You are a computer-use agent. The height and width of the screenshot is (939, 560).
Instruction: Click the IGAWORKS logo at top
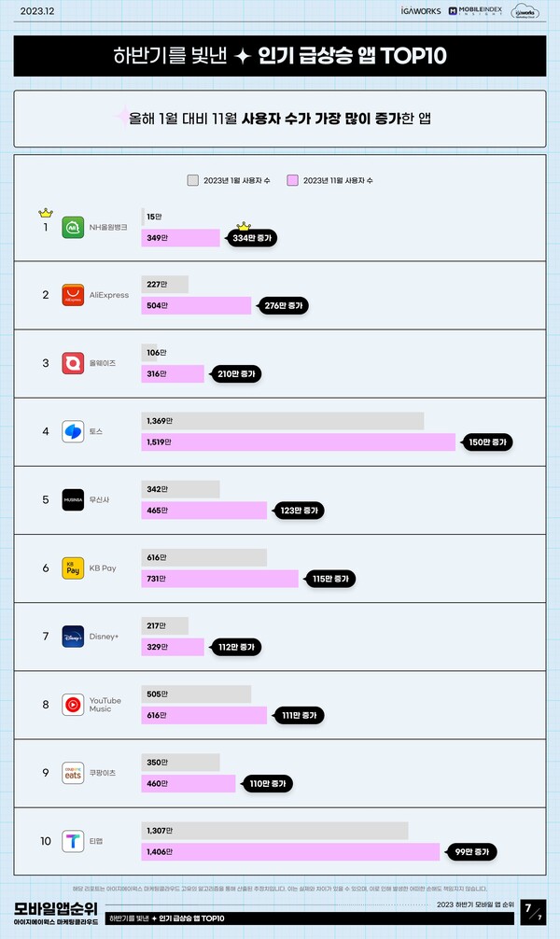pyautogui.click(x=421, y=11)
